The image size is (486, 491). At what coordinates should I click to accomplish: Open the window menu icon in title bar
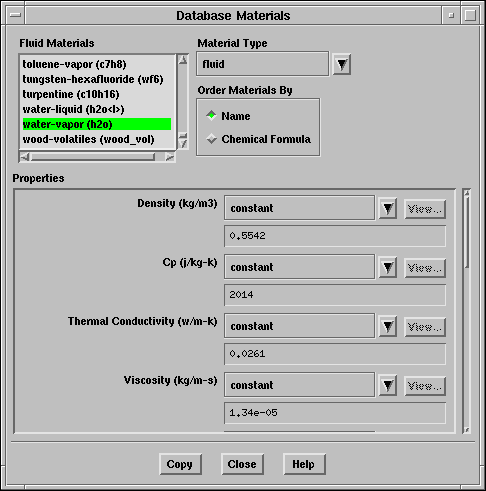tap(15, 15)
